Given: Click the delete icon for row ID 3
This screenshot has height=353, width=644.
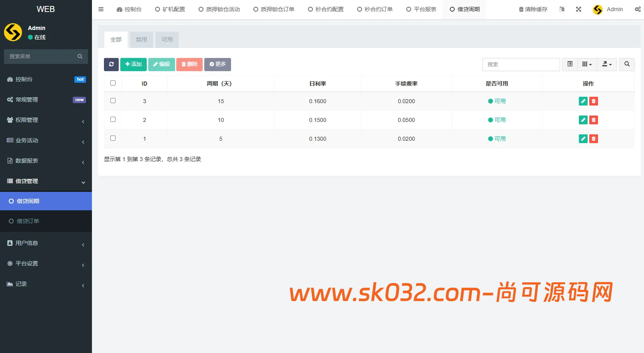Looking at the screenshot, I should 594,101.
